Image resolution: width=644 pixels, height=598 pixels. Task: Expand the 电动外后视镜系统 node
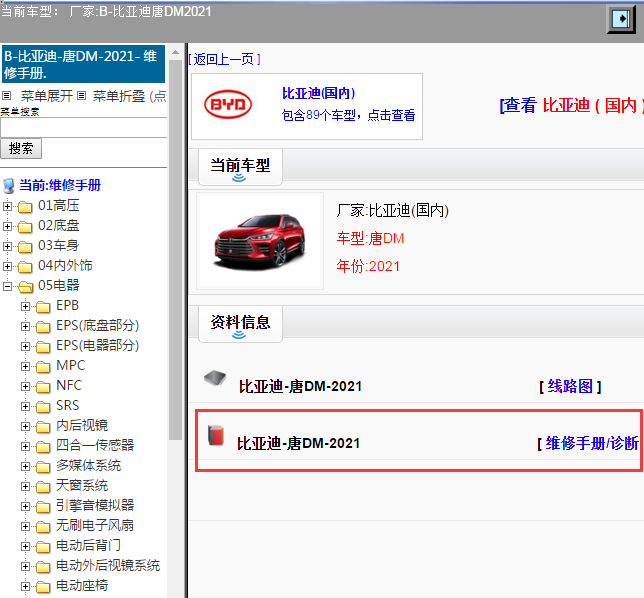pyautogui.click(x=25, y=567)
